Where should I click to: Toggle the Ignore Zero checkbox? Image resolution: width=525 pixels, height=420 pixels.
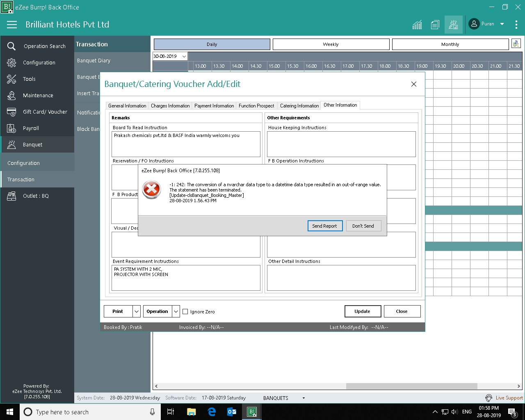185,312
